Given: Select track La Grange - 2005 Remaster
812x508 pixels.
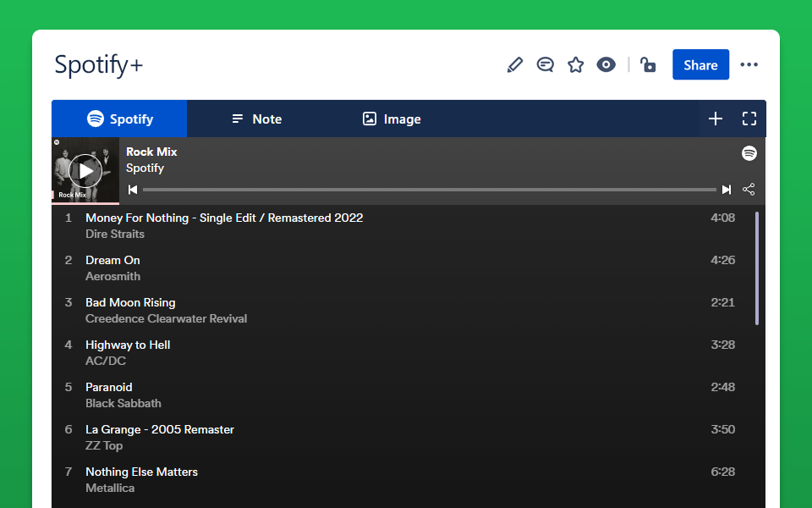Looking at the screenshot, I should (x=160, y=430).
